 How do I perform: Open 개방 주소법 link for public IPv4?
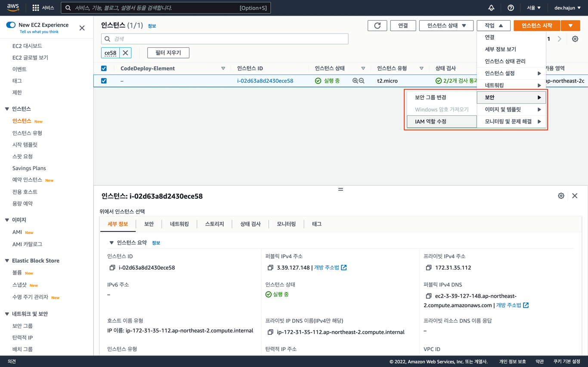[330, 268]
